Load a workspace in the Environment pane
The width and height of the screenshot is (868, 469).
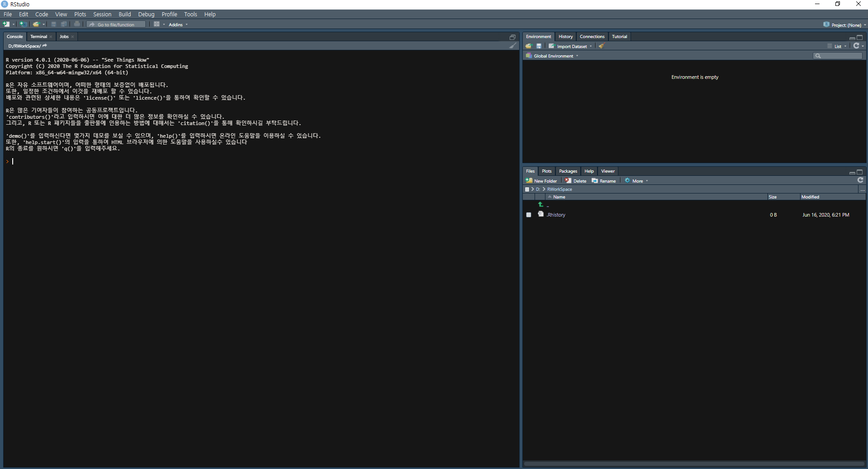pos(528,46)
